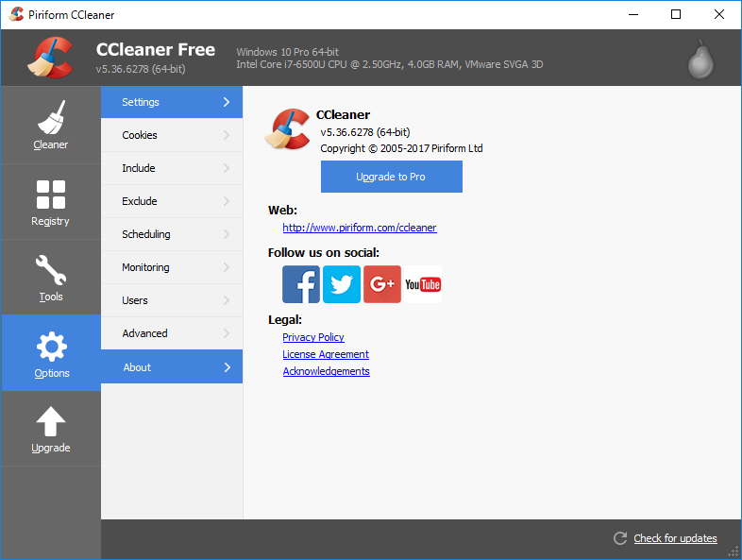
Task: Open the Settings options page
Action: point(172,102)
